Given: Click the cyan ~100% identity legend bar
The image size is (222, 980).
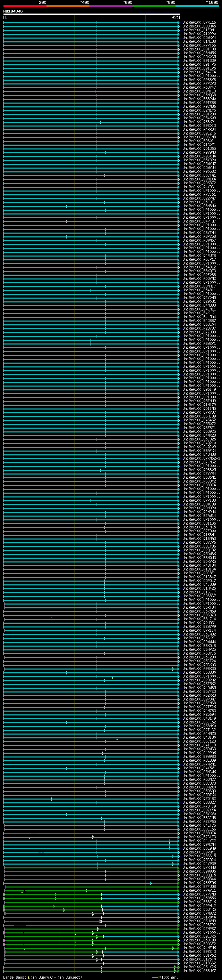Looking at the screenshot, I should [197, 6].
